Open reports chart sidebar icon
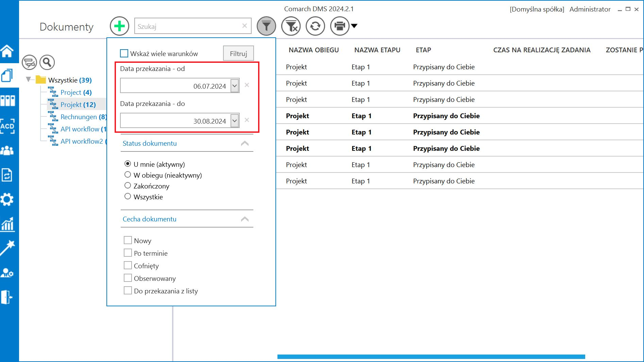The image size is (644, 362). click(7, 224)
